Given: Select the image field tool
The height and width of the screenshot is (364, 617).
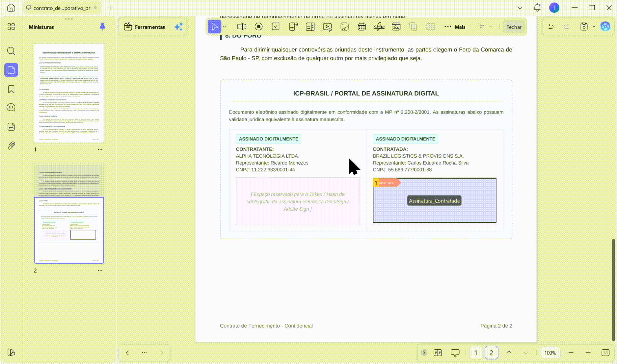Looking at the screenshot, I should click(x=345, y=27).
